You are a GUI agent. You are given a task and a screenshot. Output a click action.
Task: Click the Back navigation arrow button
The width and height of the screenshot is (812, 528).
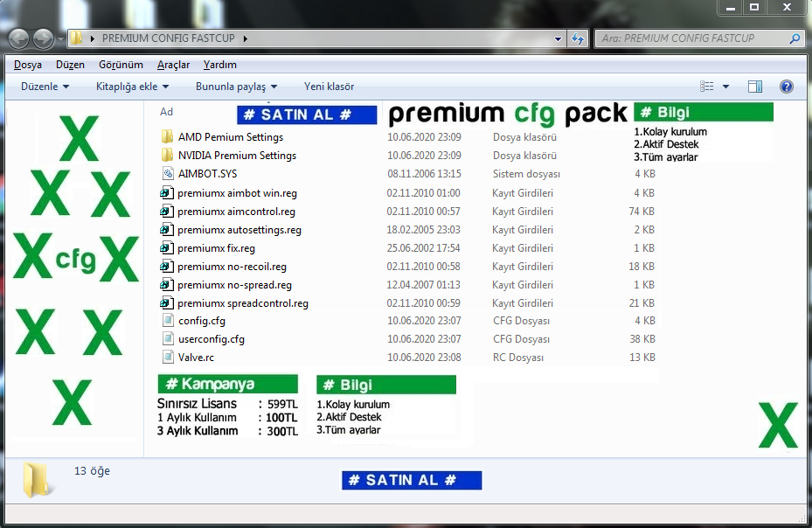(x=18, y=38)
